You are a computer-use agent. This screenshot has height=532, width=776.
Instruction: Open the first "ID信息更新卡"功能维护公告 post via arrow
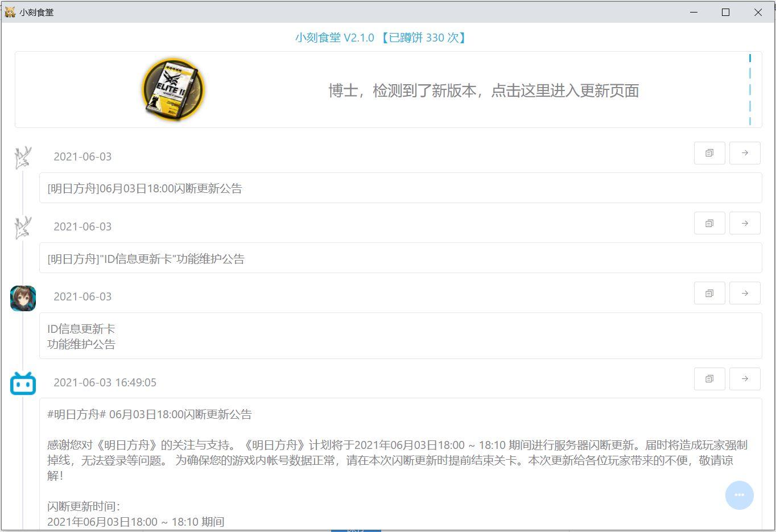tap(745, 223)
